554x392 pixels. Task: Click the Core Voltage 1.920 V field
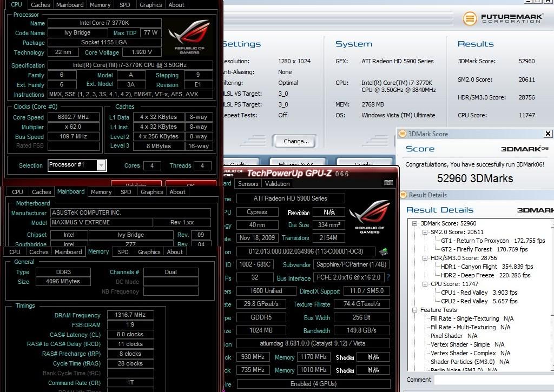142,52
